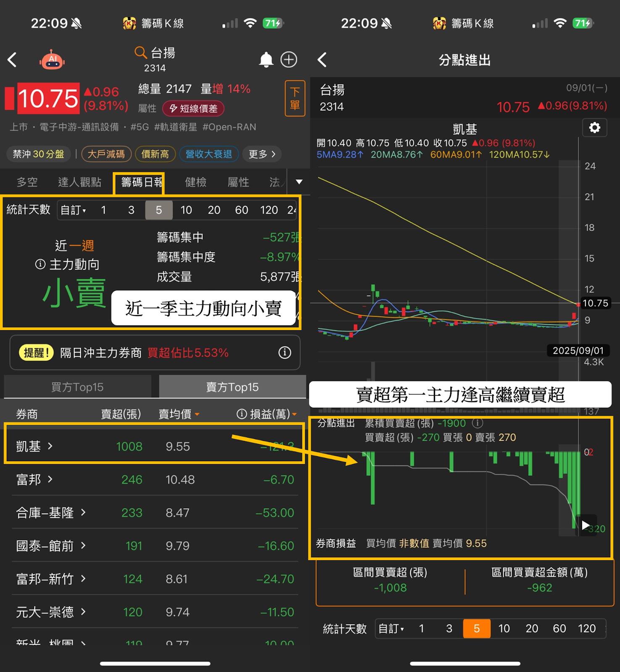
Task: Tap info icon next to 累積買賣超
Action: [x=477, y=423]
